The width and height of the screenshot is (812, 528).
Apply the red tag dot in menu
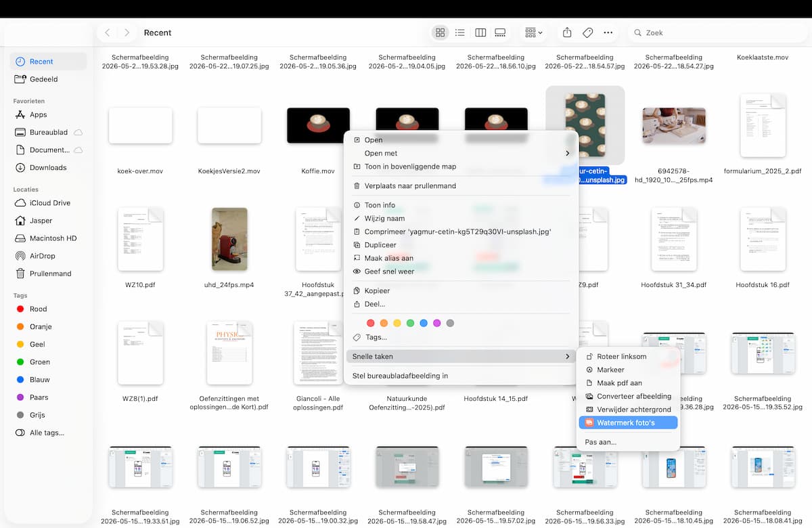point(370,324)
